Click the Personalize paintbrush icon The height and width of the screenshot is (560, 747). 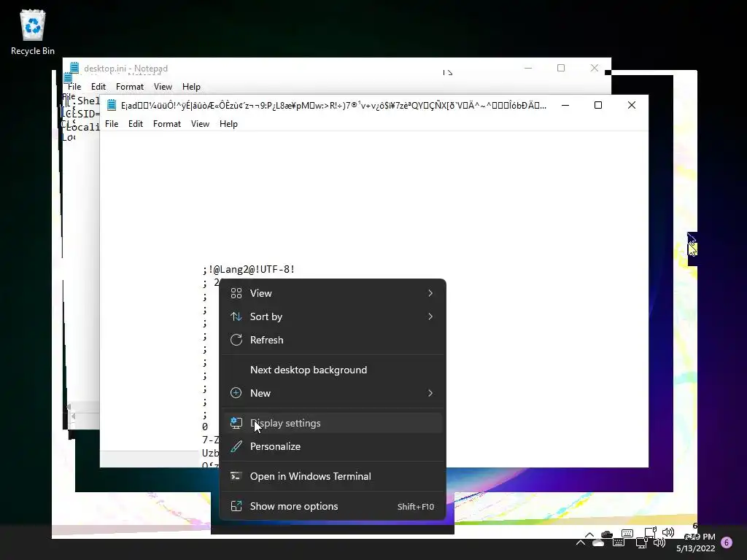click(x=236, y=447)
